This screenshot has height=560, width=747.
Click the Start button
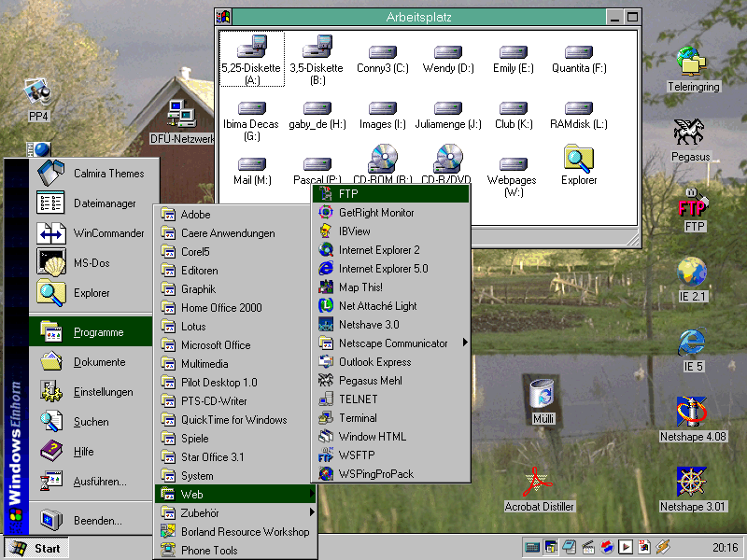[35, 548]
